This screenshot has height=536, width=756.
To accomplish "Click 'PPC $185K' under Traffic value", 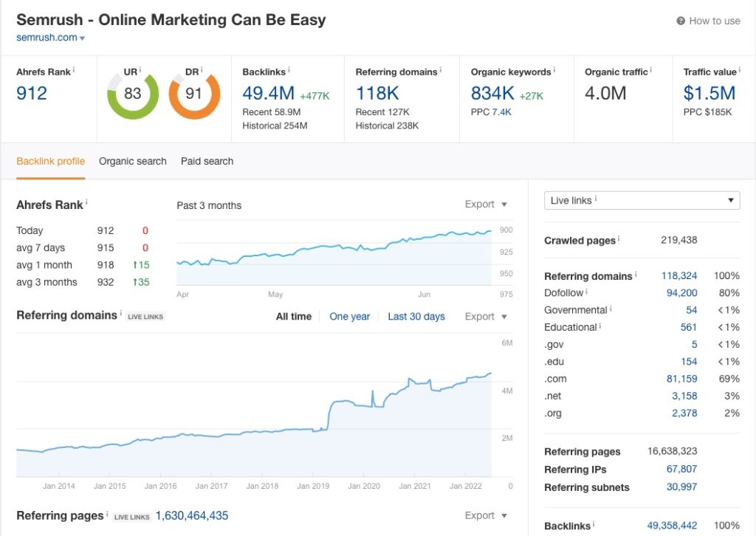I will click(x=707, y=112).
